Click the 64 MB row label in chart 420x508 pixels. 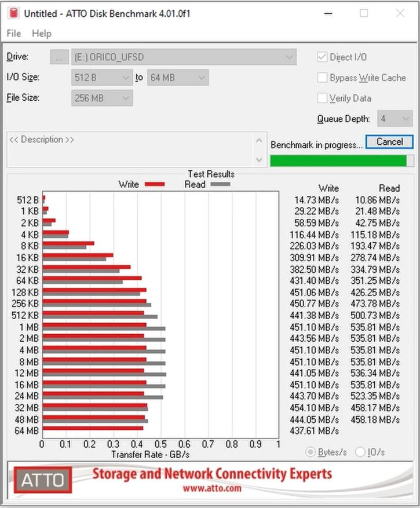tap(27, 430)
